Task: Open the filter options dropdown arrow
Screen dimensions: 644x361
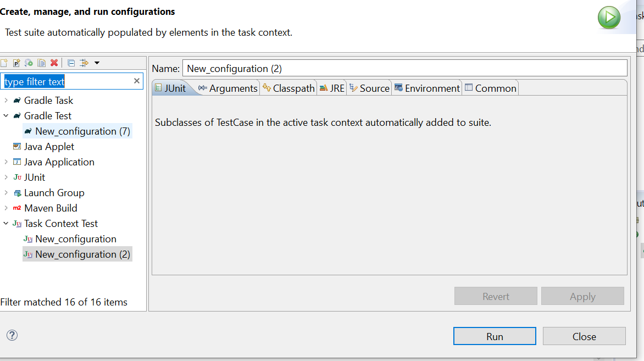Action: pyautogui.click(x=97, y=63)
